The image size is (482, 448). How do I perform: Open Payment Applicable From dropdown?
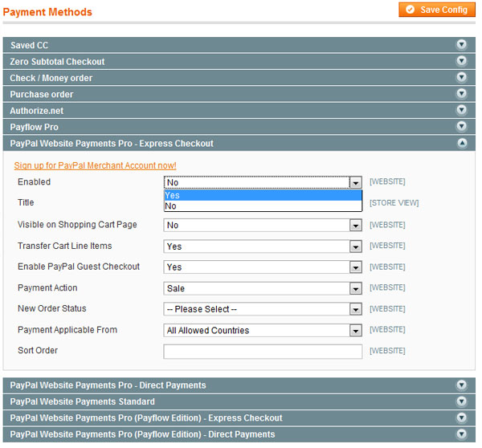(263, 330)
